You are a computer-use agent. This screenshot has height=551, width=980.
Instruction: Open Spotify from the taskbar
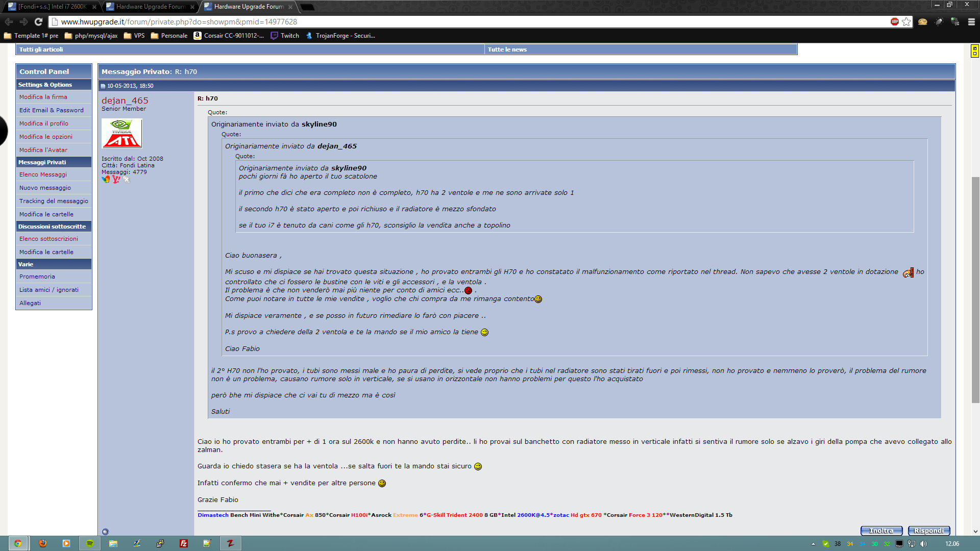click(90, 543)
